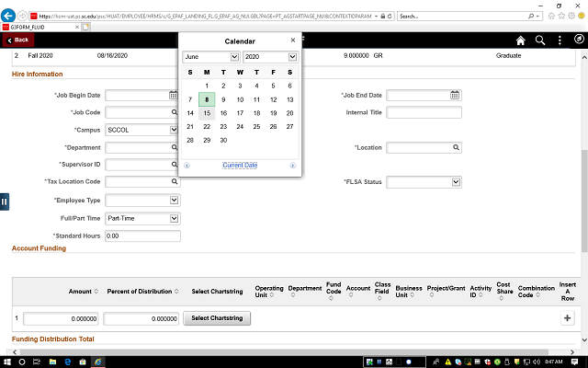Open the Employee Type dropdown
The width and height of the screenshot is (588, 368).
tap(174, 201)
